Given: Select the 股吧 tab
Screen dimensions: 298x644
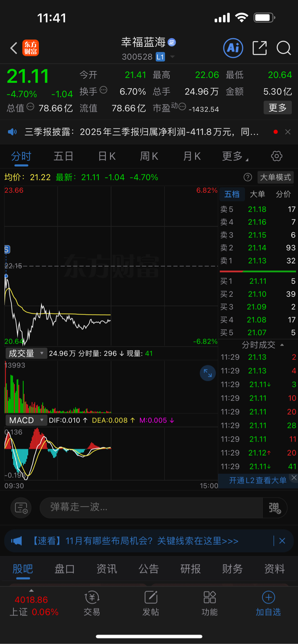Looking at the screenshot, I should [x=23, y=569].
